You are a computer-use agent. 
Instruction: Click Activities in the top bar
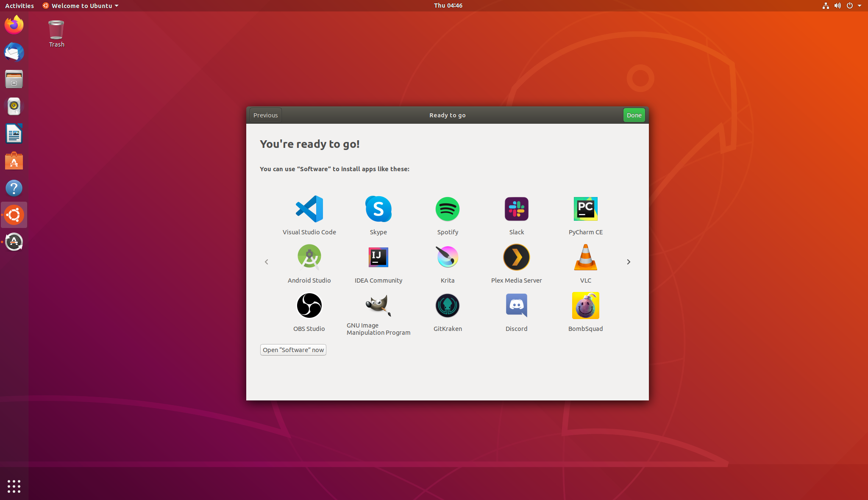pos(19,6)
